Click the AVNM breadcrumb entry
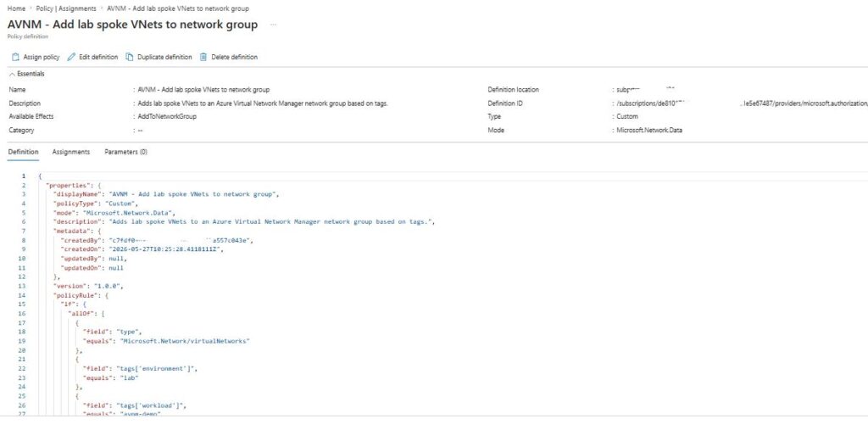This screenshot has height=430, width=868. pyautogui.click(x=178, y=8)
